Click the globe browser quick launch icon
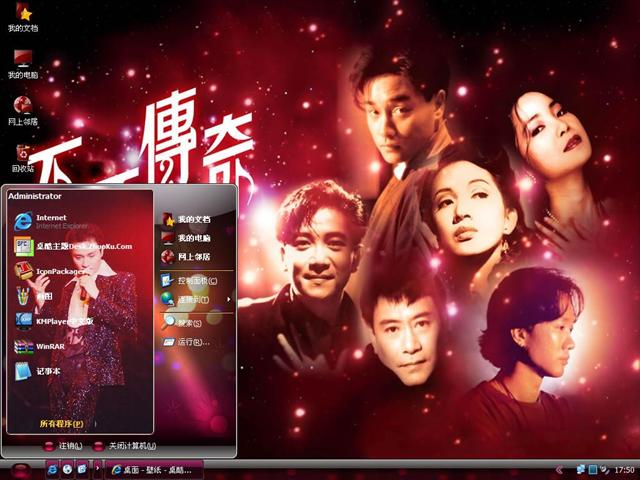The width and height of the screenshot is (640, 480). pos(67,470)
